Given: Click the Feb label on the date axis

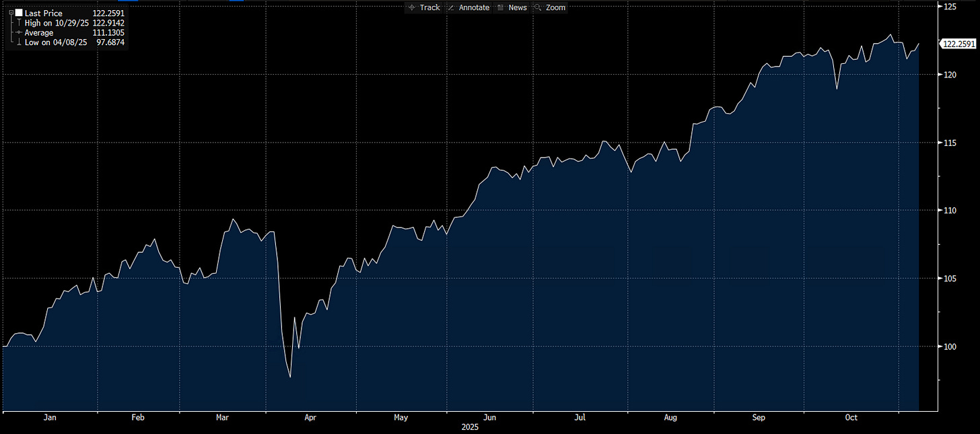Looking at the screenshot, I should point(138,418).
